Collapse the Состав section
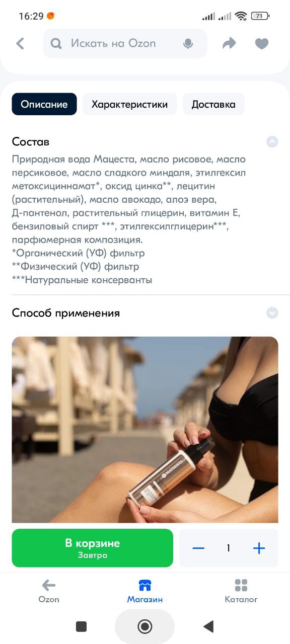This screenshot has height=644, width=290. point(272,142)
